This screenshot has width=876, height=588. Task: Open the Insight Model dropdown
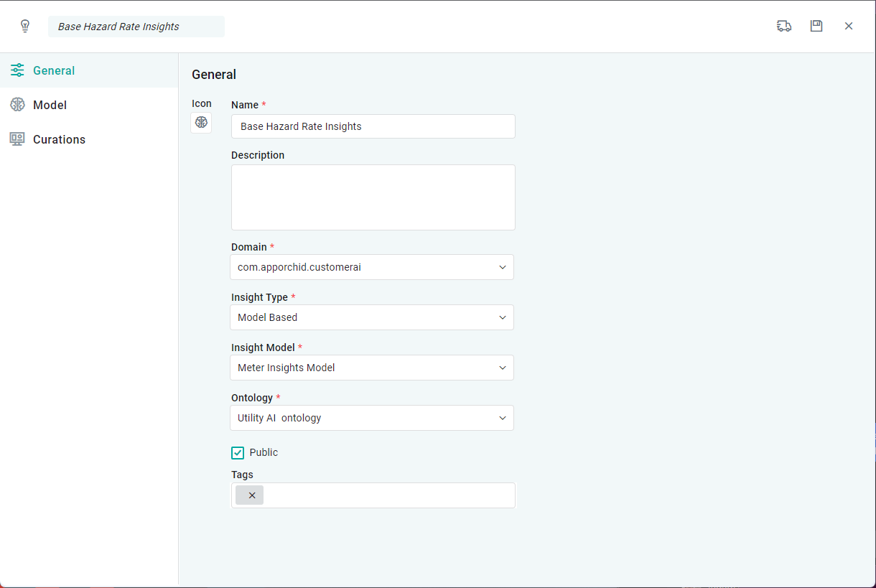coord(502,368)
